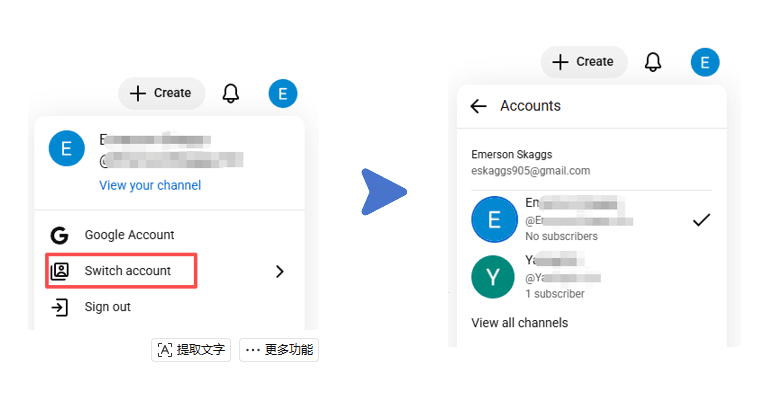Open View your channel link
Viewport: 763px width, 397px height.
pos(150,185)
